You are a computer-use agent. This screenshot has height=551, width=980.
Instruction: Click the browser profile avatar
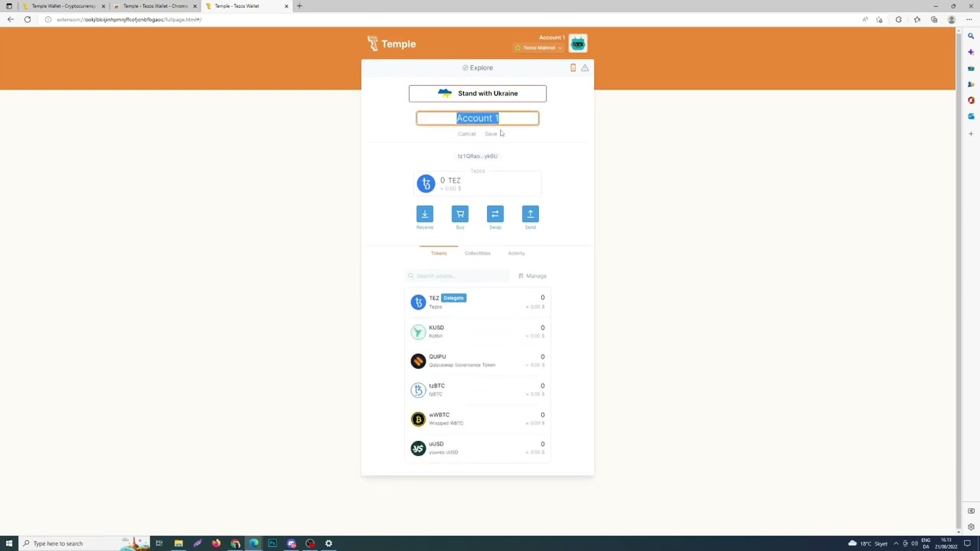coord(952,19)
